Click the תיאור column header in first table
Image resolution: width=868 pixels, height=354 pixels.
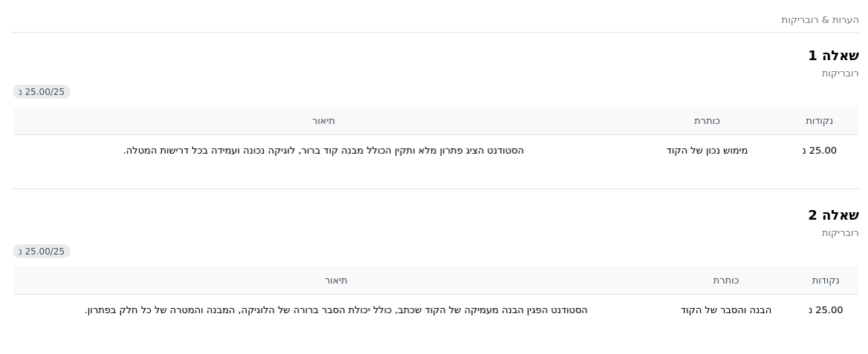[x=323, y=121]
